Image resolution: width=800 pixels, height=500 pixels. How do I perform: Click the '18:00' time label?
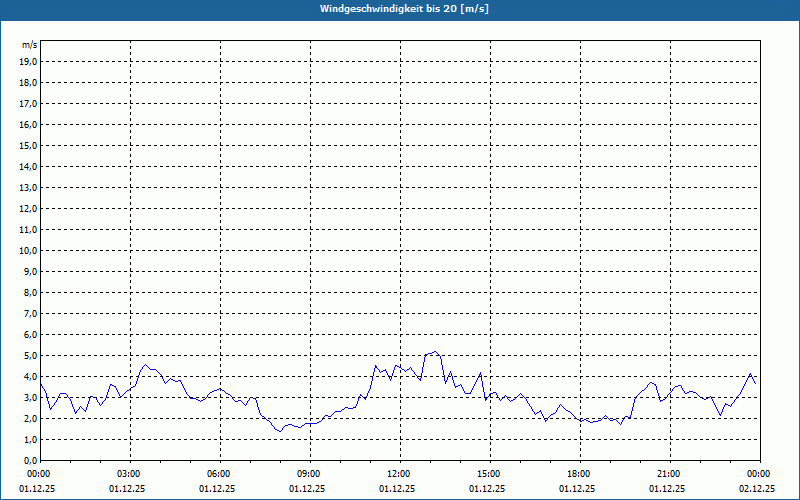coord(580,474)
